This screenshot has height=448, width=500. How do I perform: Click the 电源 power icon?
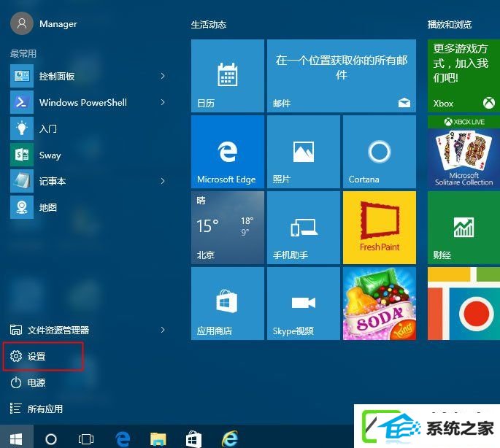pyautogui.click(x=16, y=382)
